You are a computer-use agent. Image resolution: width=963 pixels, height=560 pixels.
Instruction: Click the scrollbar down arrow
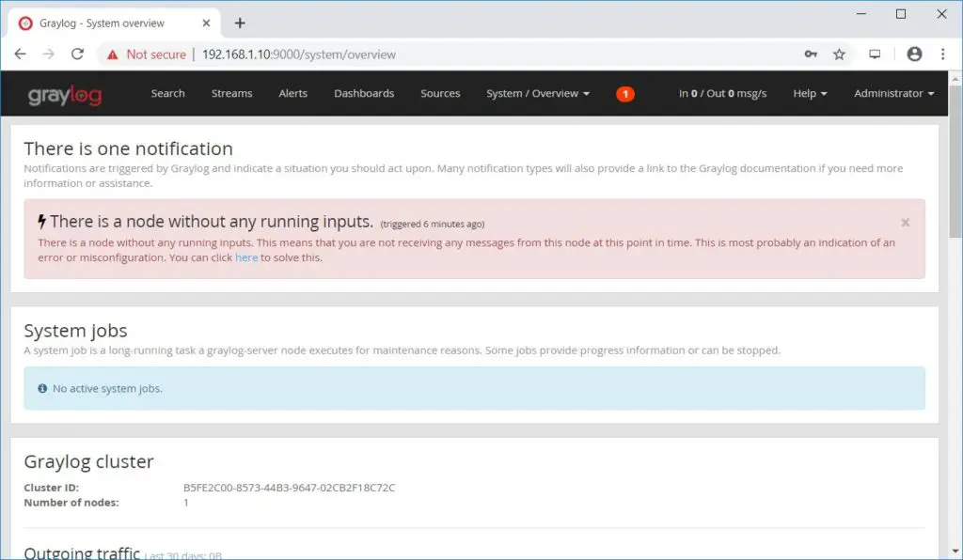click(955, 551)
